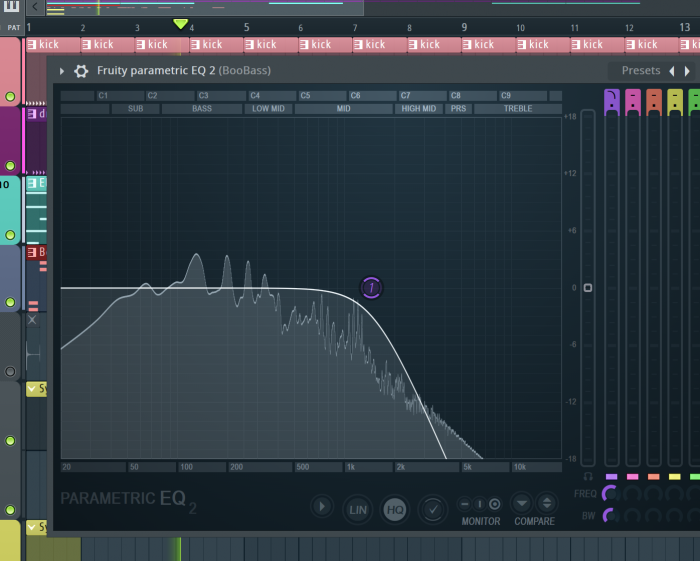Click the main output gain slider handle

(588, 288)
